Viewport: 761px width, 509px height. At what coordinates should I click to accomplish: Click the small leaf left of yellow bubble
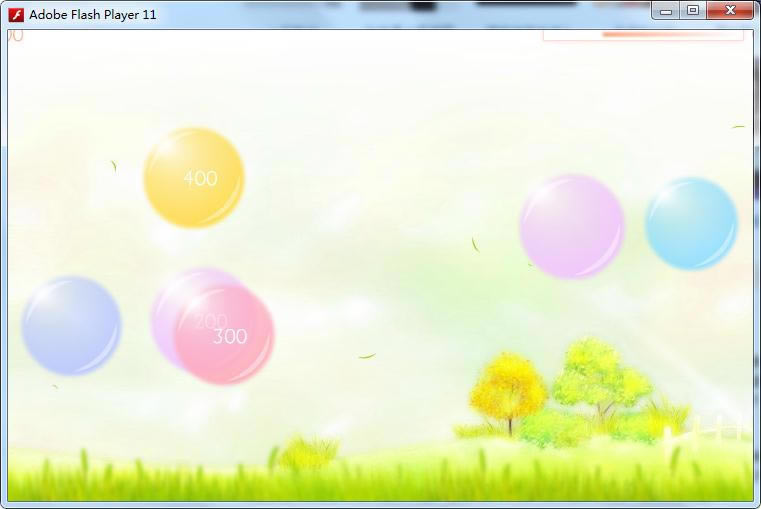tap(114, 165)
